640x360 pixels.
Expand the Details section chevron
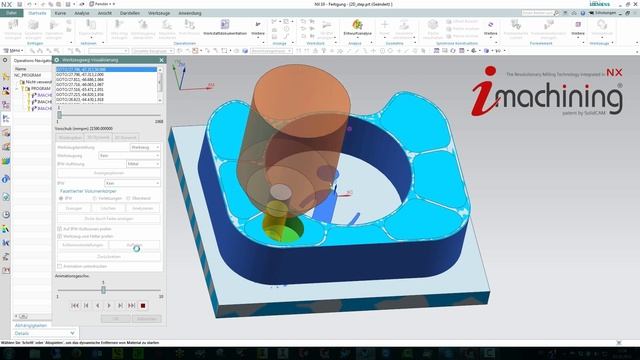pyautogui.click(x=72, y=333)
